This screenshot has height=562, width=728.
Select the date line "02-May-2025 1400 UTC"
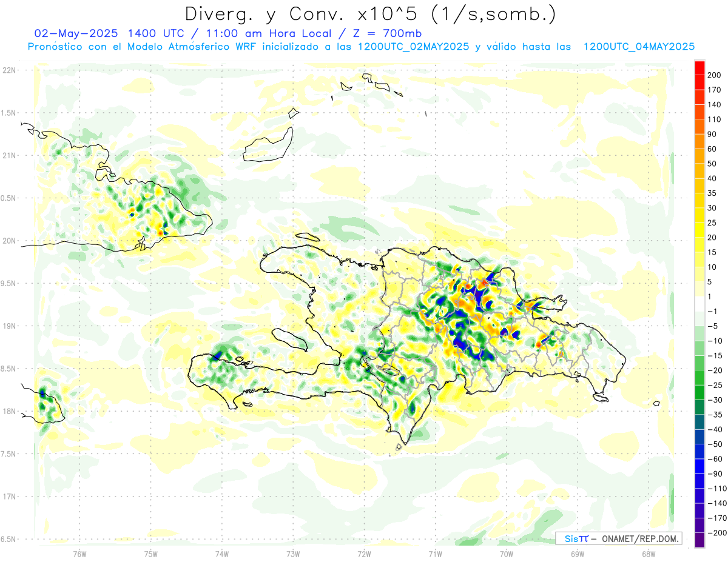click(x=109, y=33)
